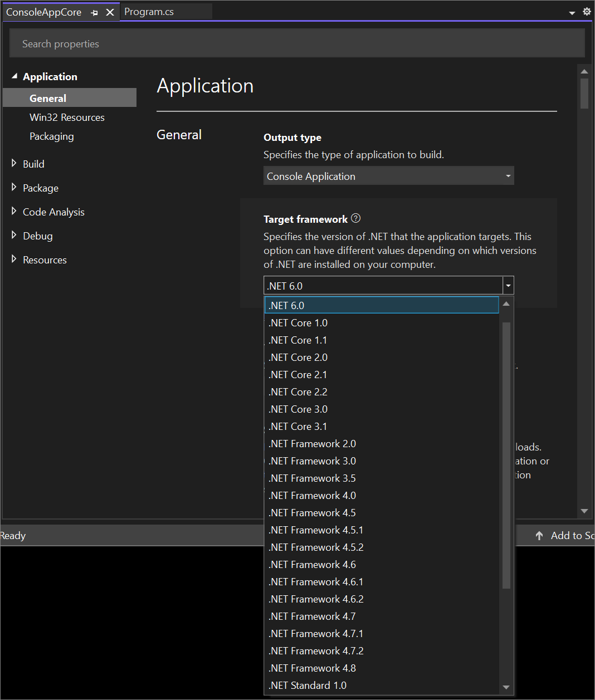Collapse the Application section

[14, 76]
